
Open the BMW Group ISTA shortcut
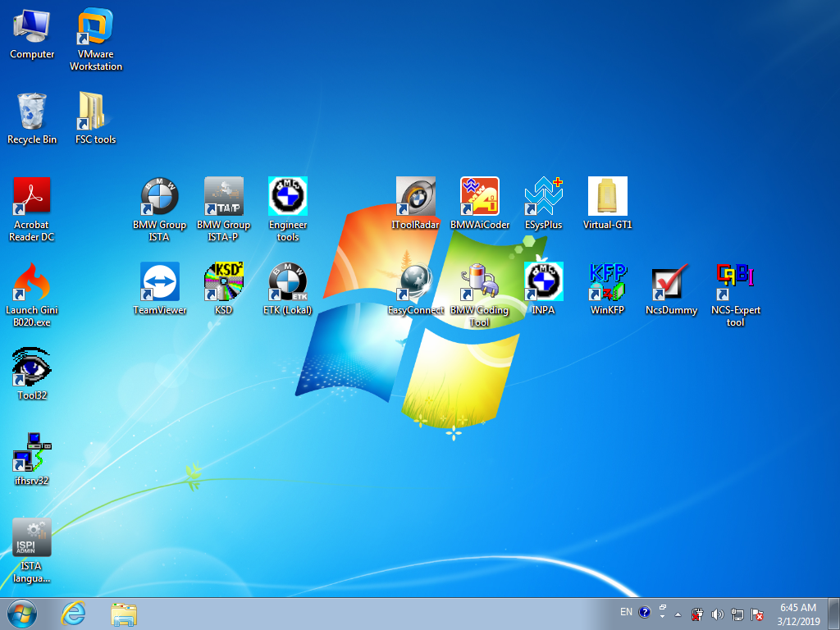coord(159,198)
